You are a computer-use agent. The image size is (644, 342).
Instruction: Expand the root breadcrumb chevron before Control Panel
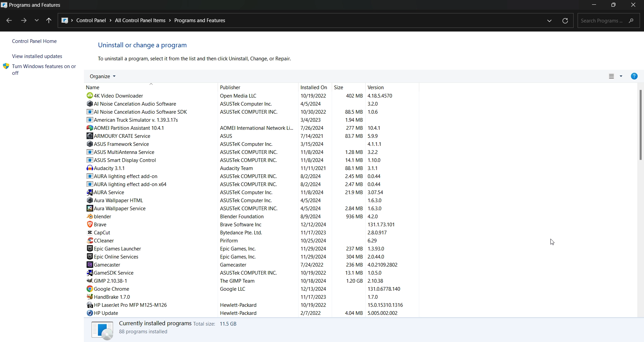coord(72,21)
